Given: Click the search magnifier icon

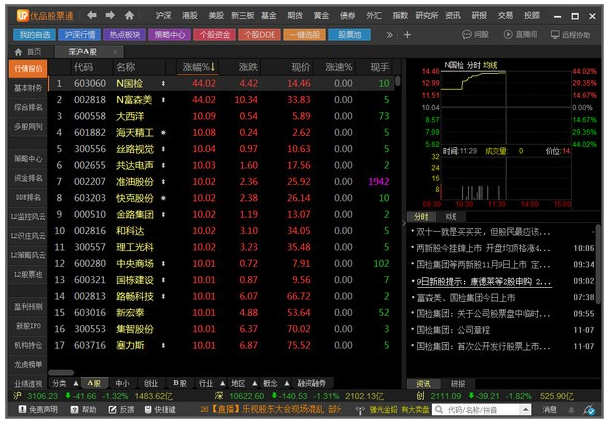Looking at the screenshot, I should tap(439, 409).
